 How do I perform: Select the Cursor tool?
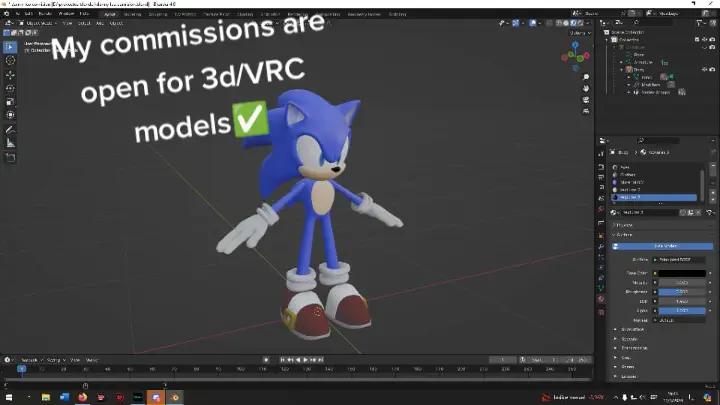[10, 61]
